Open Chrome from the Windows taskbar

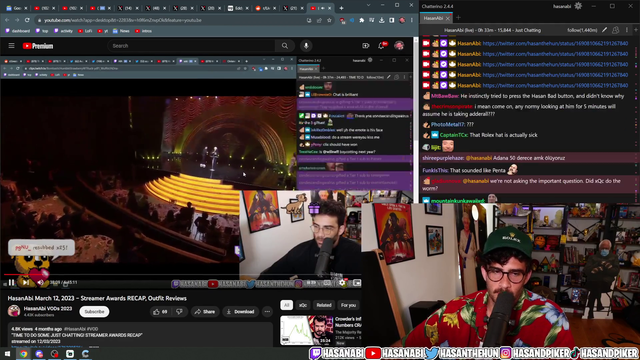point(23,354)
